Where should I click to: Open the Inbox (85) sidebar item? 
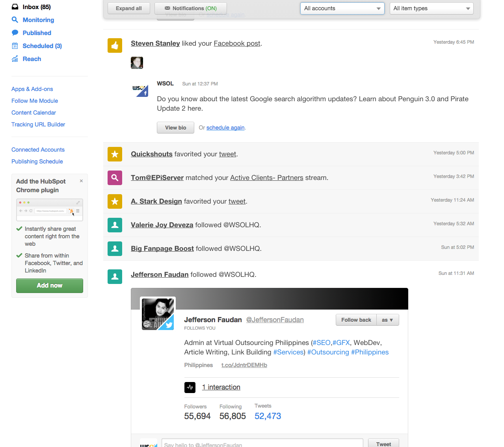(37, 7)
